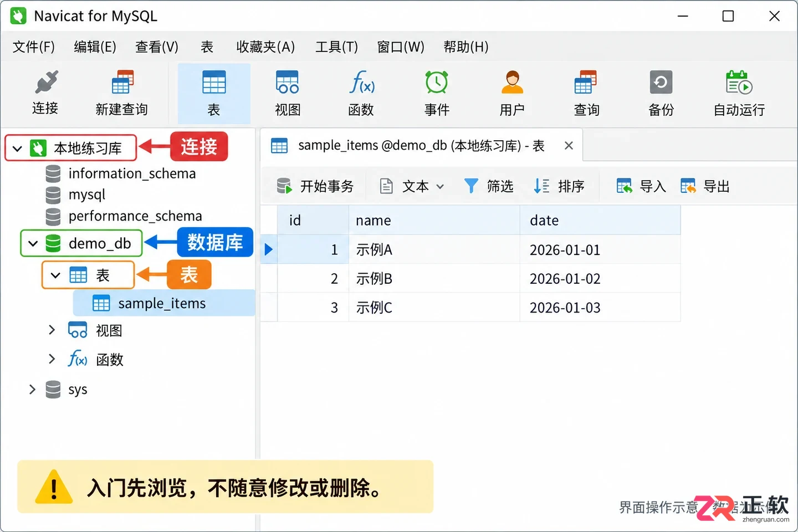Open the 用户 toolbar item
Screen dimensions: 798x532
pos(512,93)
